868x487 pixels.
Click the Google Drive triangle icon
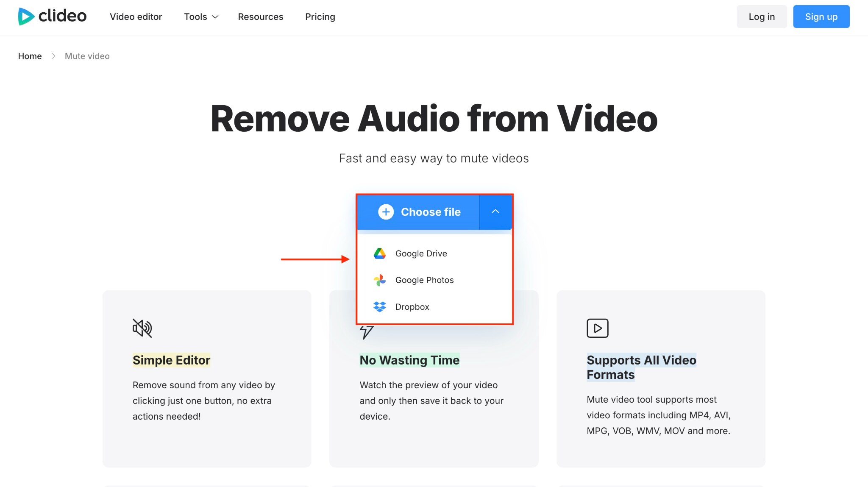point(380,253)
